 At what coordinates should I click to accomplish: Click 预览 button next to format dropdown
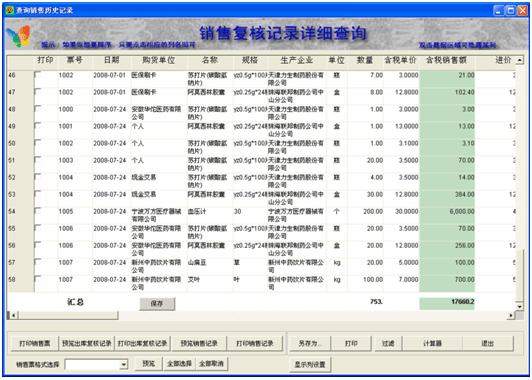pyautogui.click(x=149, y=364)
